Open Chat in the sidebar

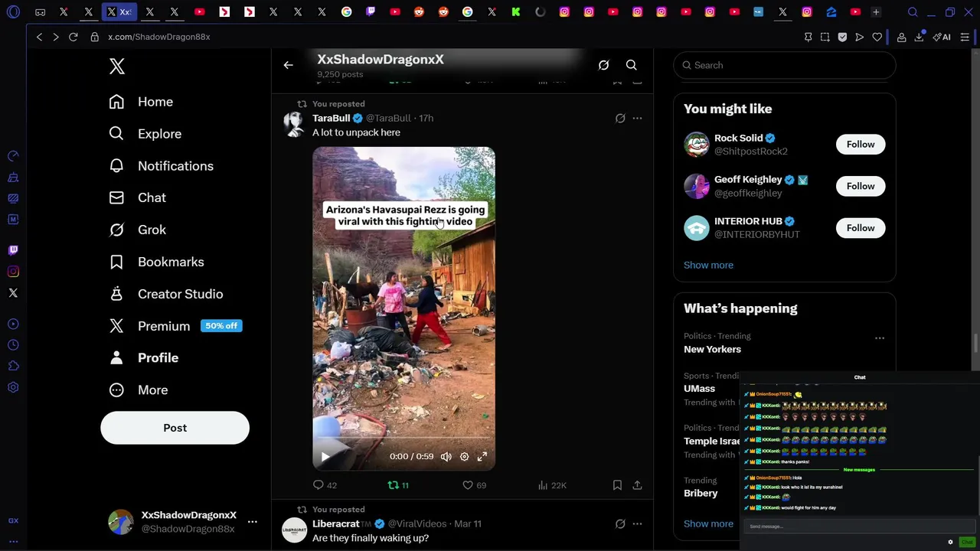(138, 197)
